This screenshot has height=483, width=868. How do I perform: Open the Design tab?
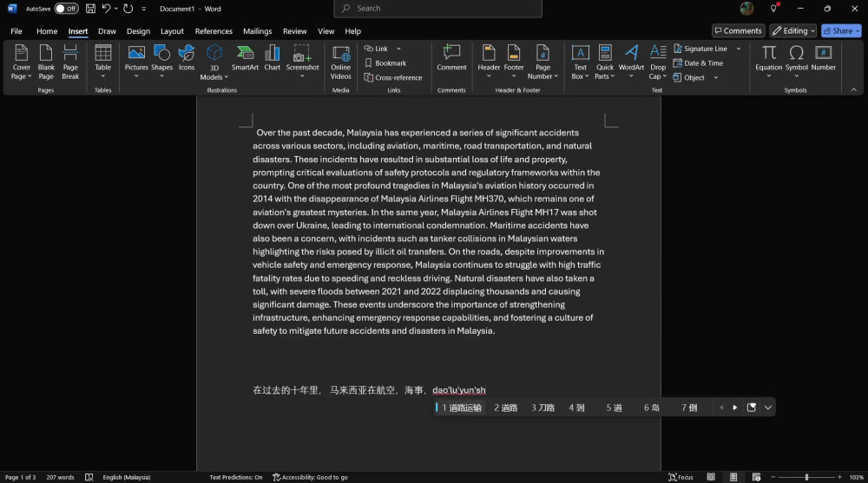(138, 31)
